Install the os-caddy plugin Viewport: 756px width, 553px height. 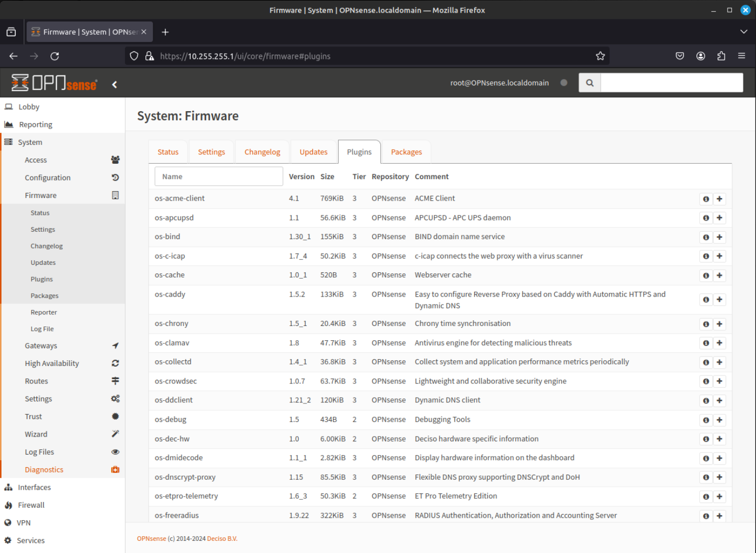719,299
